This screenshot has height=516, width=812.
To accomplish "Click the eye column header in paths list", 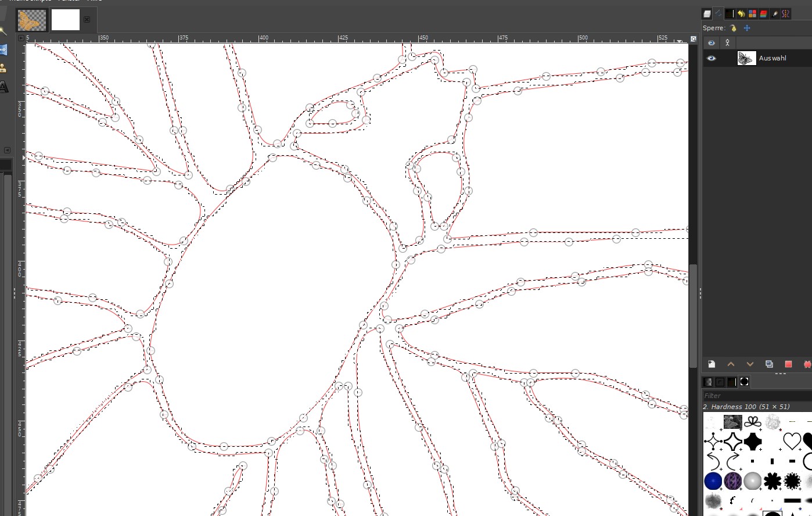I will point(711,42).
